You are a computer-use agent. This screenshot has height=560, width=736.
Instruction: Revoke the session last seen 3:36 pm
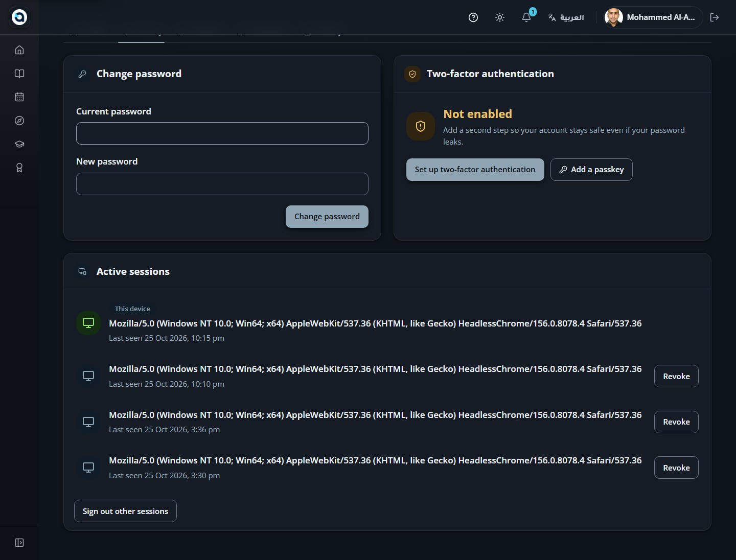[676, 422]
